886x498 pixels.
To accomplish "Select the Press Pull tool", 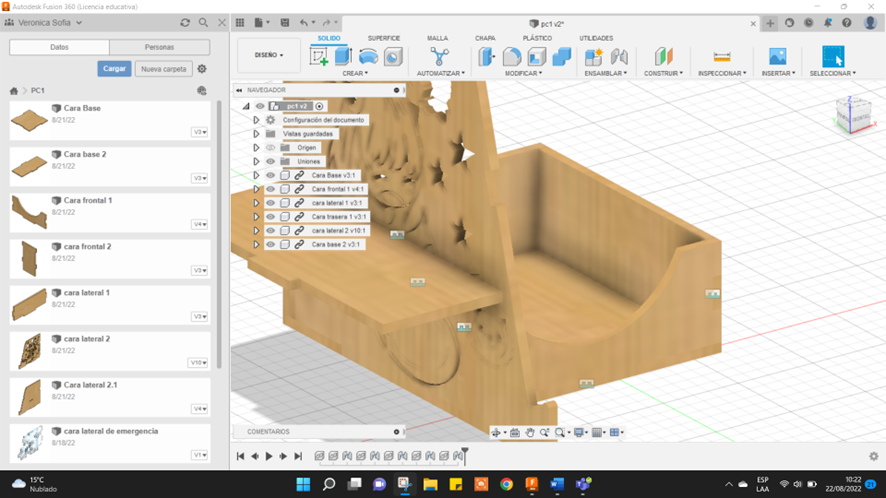I will point(487,57).
